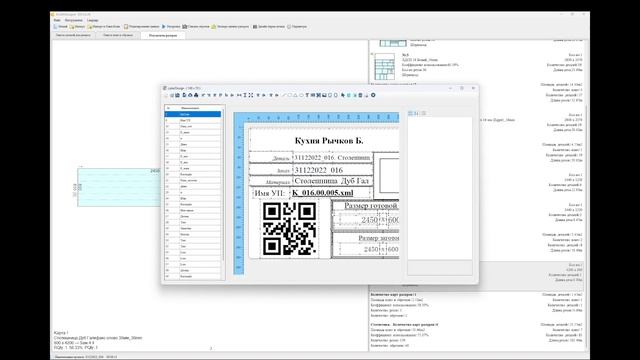Click the save icon in LabelDesign toolbar
Screen dimensions: 640x360
(178, 95)
